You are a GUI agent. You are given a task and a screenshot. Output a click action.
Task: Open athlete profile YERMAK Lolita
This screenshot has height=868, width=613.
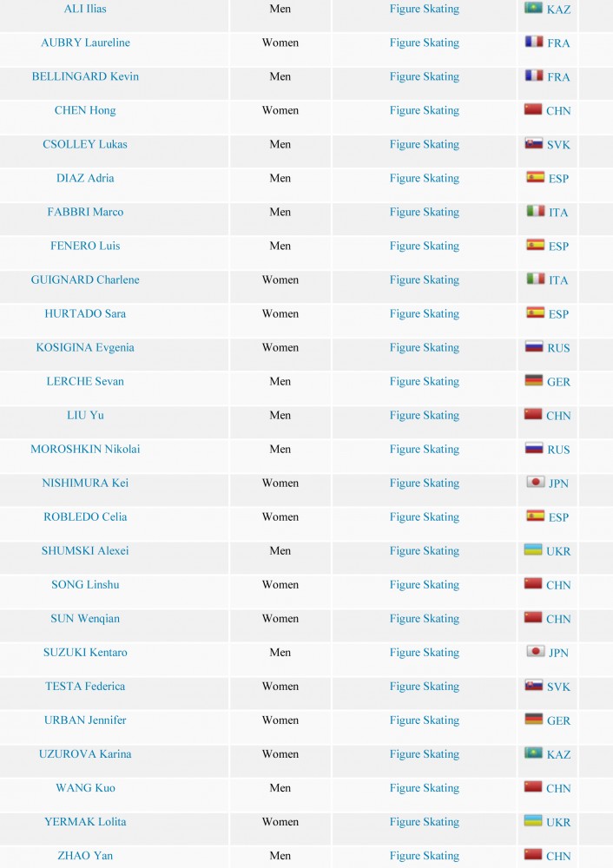coord(85,821)
